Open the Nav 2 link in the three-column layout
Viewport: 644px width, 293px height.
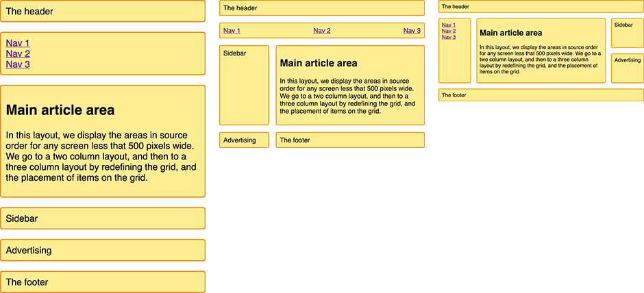coord(448,31)
